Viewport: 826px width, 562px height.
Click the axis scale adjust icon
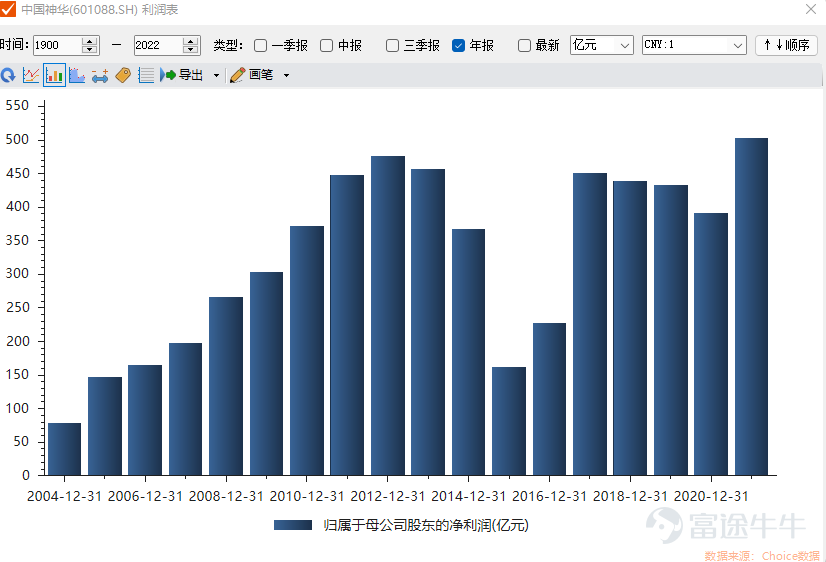pyautogui.click(x=100, y=75)
